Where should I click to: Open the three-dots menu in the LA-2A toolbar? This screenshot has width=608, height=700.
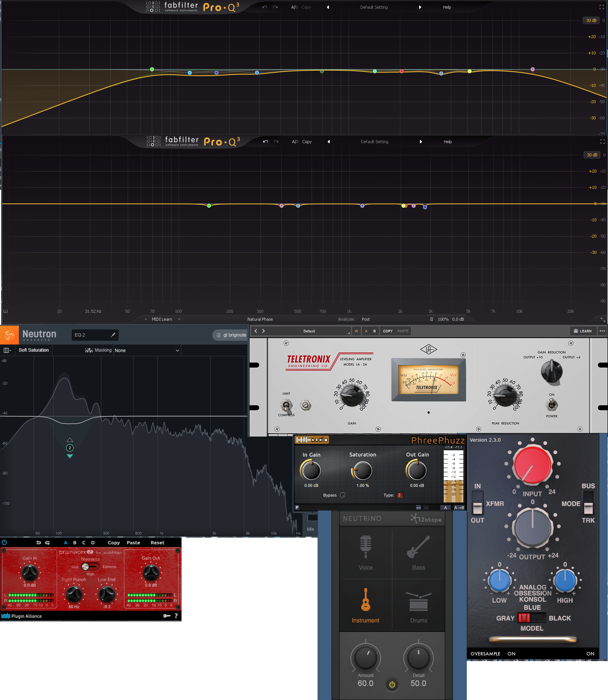(602, 331)
